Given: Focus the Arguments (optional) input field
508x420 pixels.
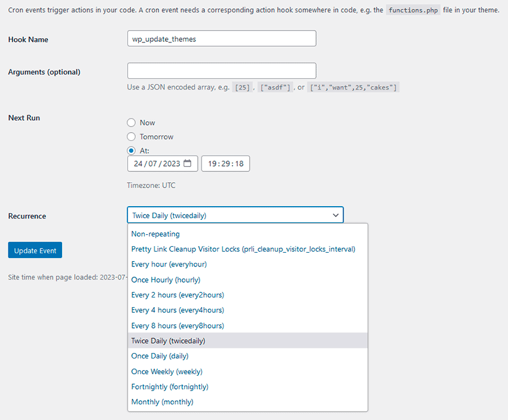Looking at the screenshot, I should pyautogui.click(x=222, y=70).
